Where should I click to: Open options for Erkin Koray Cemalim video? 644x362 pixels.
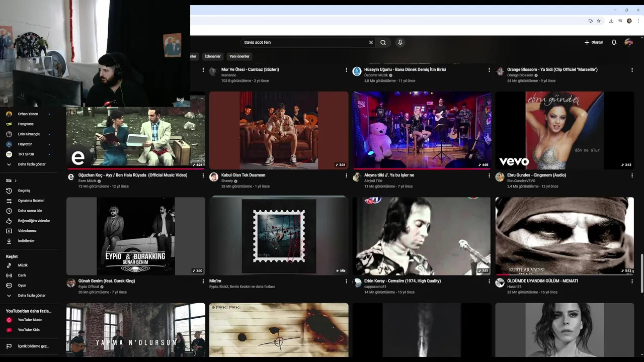489,281
